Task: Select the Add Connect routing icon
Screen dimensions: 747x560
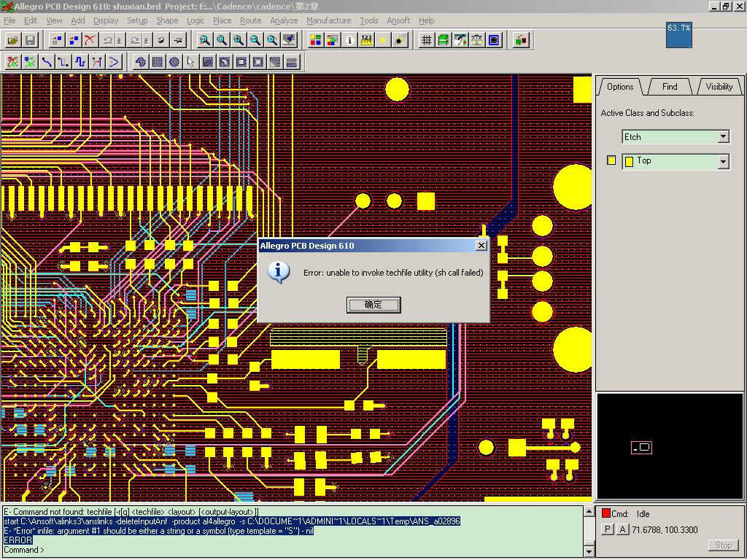Action: coord(47,62)
